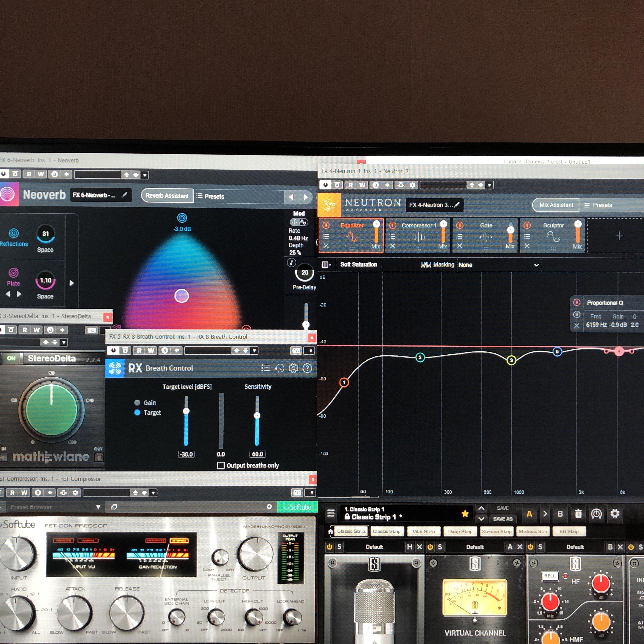Select next Slate preset down chevron
This screenshot has width=644, height=644.
pos(481,519)
